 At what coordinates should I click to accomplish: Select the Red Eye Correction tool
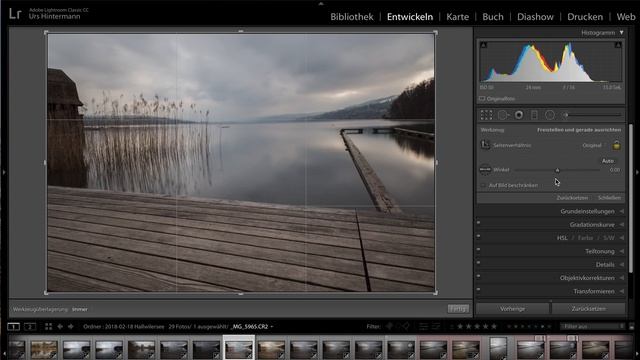519,115
